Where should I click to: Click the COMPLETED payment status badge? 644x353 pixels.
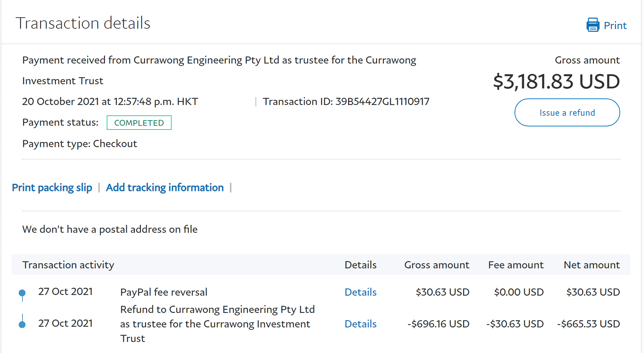pyautogui.click(x=139, y=123)
